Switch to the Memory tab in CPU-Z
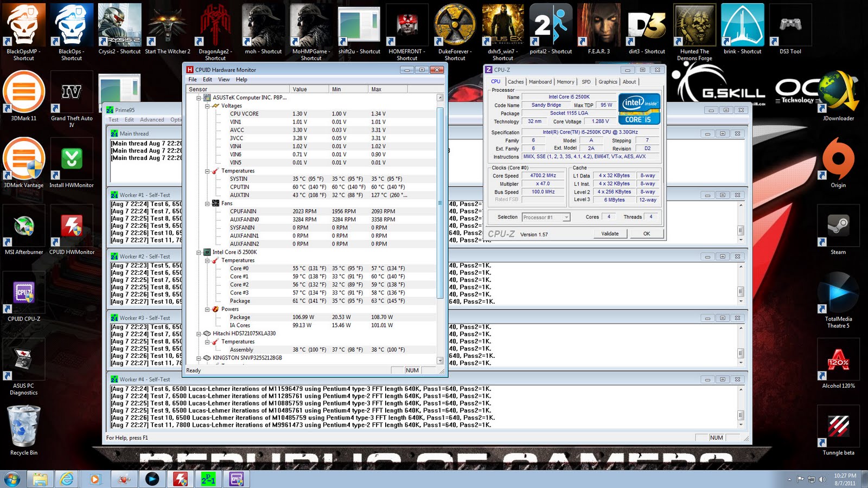The height and width of the screenshot is (488, 868). pyautogui.click(x=566, y=81)
